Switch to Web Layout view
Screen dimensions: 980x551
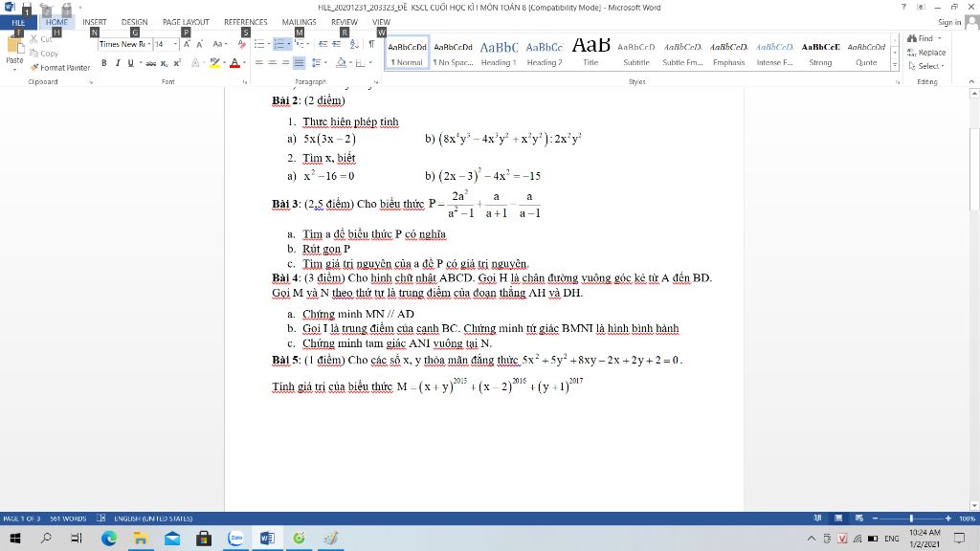pos(859,518)
